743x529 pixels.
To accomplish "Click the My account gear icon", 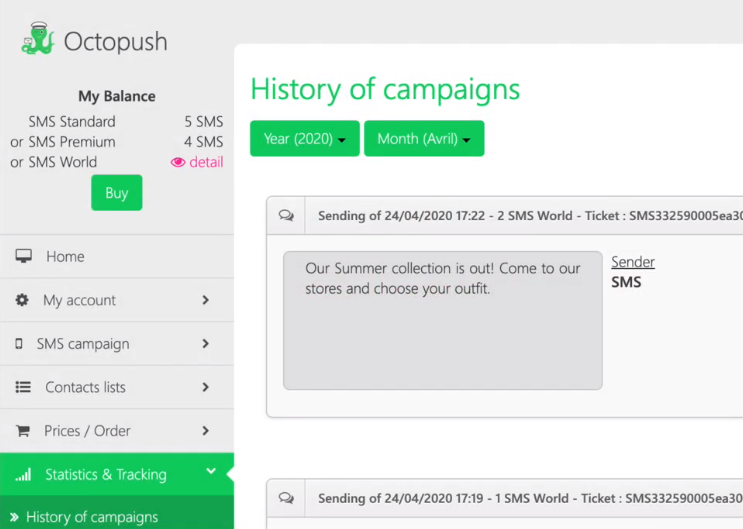I will click(22, 300).
